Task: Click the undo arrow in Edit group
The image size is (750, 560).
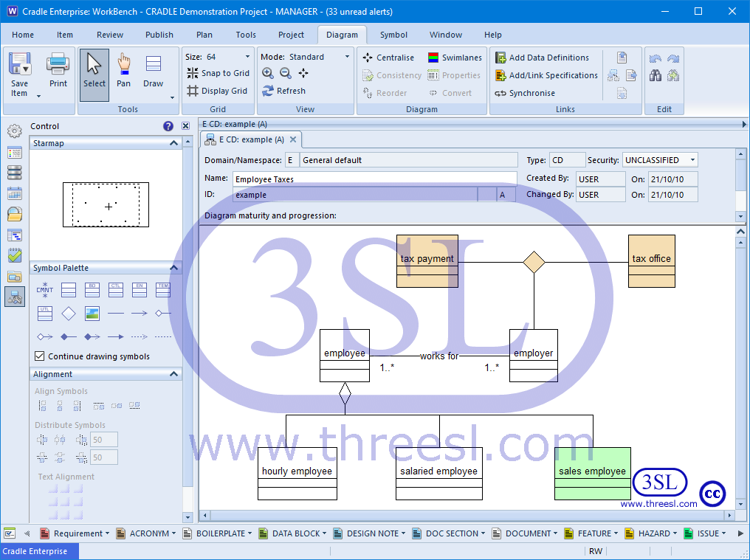Action: click(x=656, y=58)
